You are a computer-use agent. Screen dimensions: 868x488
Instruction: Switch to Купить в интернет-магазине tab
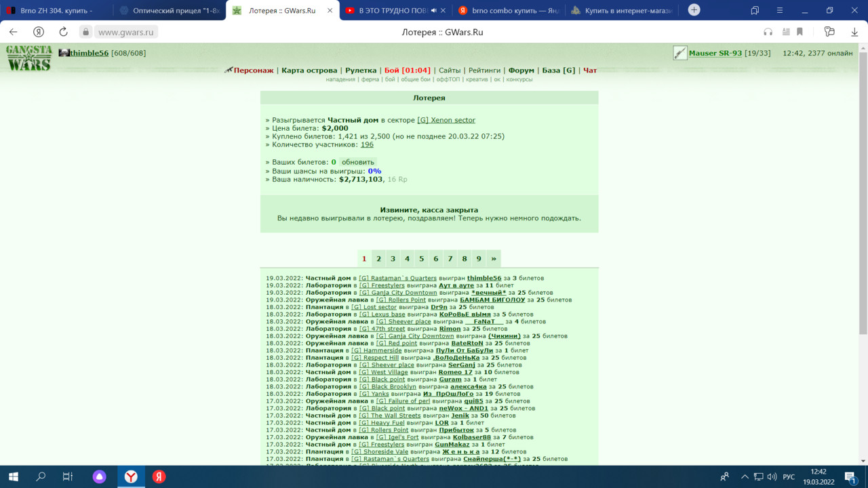621,10
